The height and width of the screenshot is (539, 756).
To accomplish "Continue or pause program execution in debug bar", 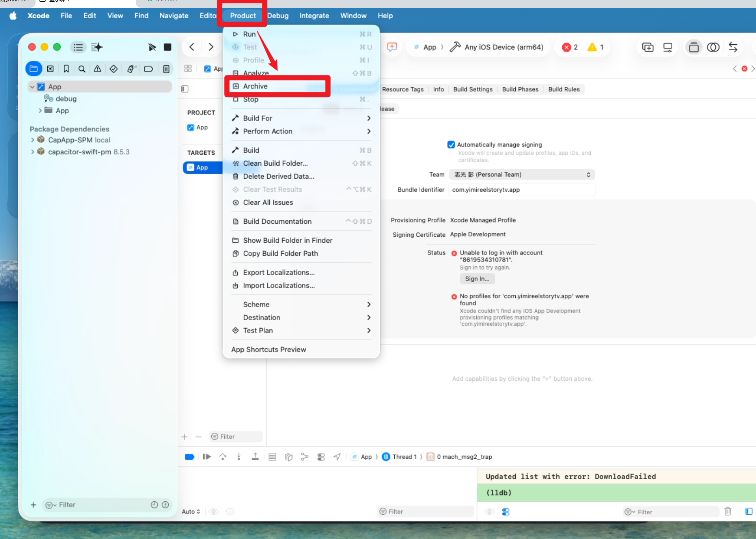I will click(x=207, y=457).
